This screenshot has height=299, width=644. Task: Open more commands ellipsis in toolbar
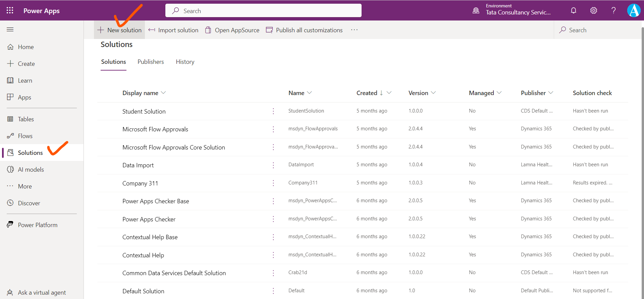click(x=354, y=30)
